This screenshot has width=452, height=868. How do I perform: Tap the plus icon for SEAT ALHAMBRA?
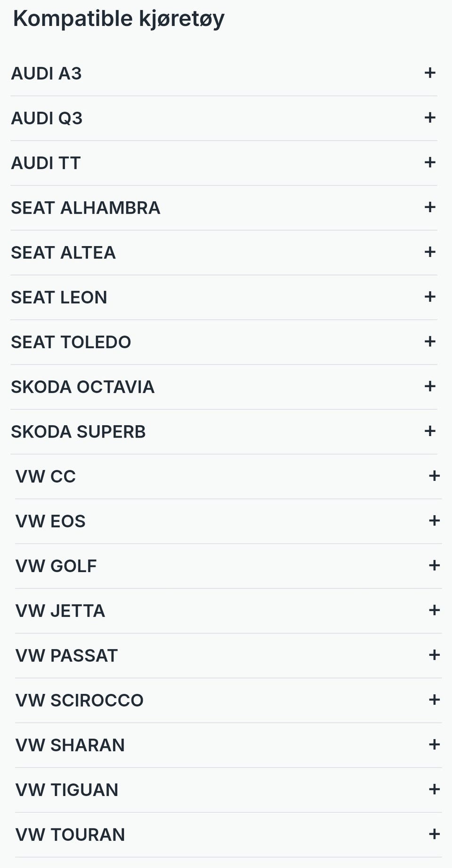tap(429, 207)
